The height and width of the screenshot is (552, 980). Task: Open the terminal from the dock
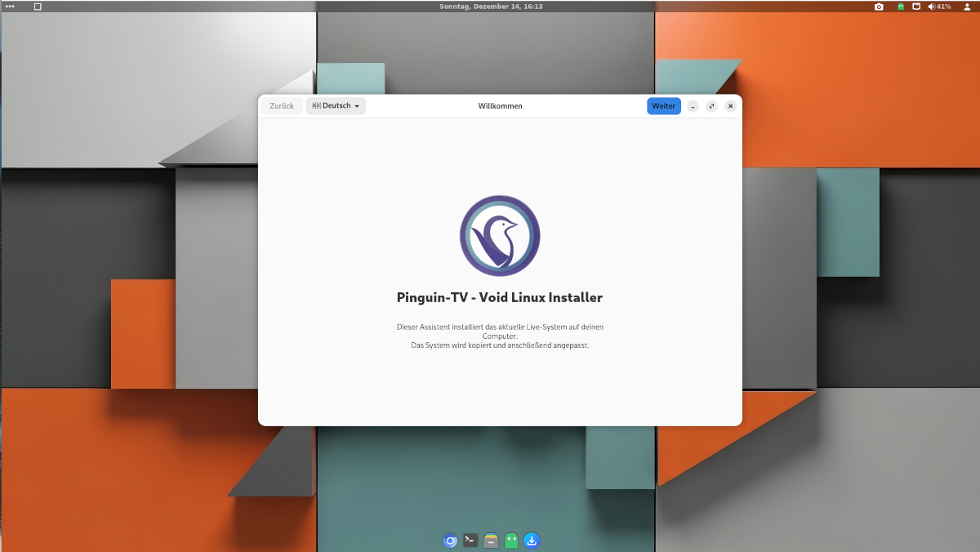[x=470, y=540]
